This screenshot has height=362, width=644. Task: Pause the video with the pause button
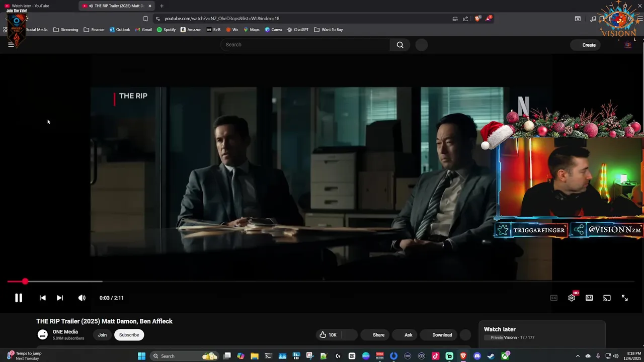click(19, 298)
